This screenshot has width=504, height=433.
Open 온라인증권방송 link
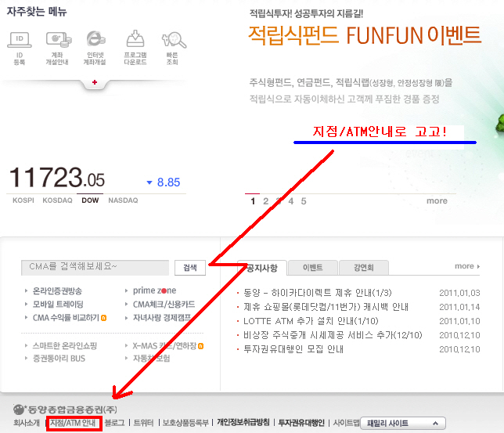click(x=57, y=291)
